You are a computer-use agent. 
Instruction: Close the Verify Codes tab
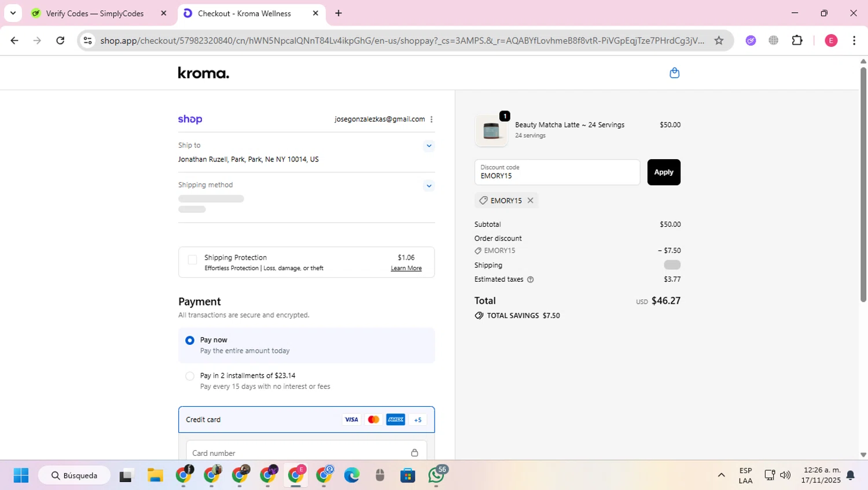click(164, 13)
